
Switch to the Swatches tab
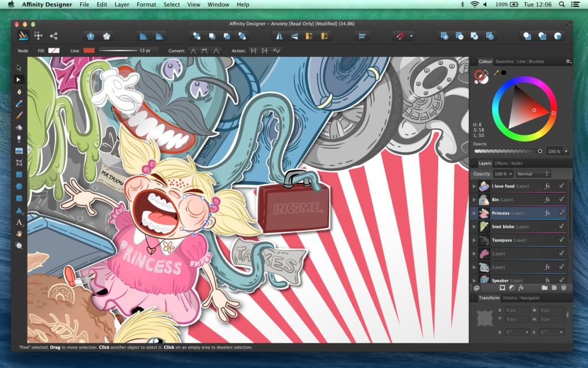click(504, 62)
